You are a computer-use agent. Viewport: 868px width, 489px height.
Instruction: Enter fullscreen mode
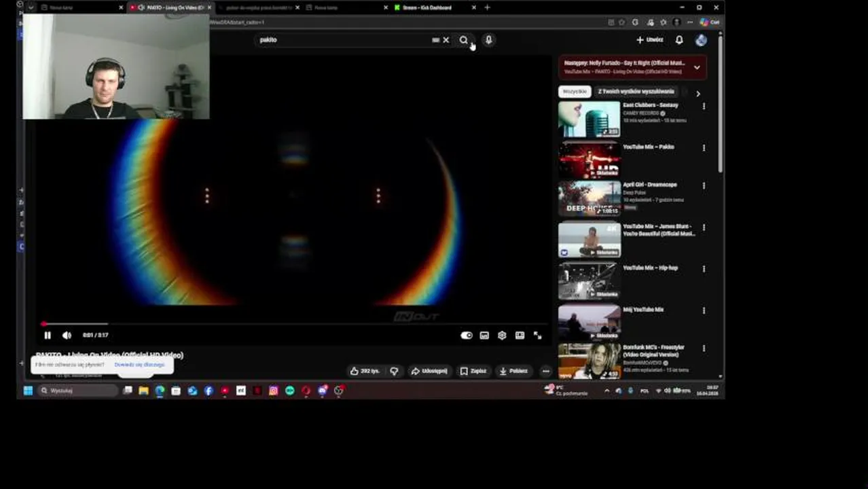(537, 336)
